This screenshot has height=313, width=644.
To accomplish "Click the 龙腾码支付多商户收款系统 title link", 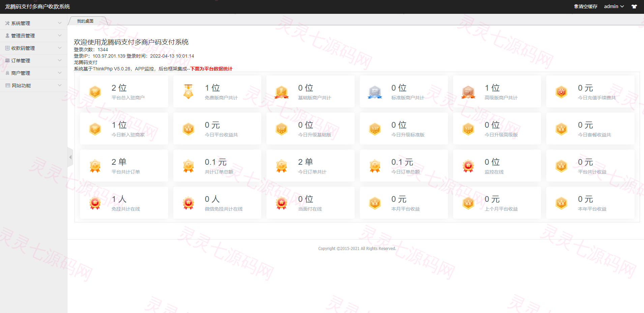I will coord(37,6).
